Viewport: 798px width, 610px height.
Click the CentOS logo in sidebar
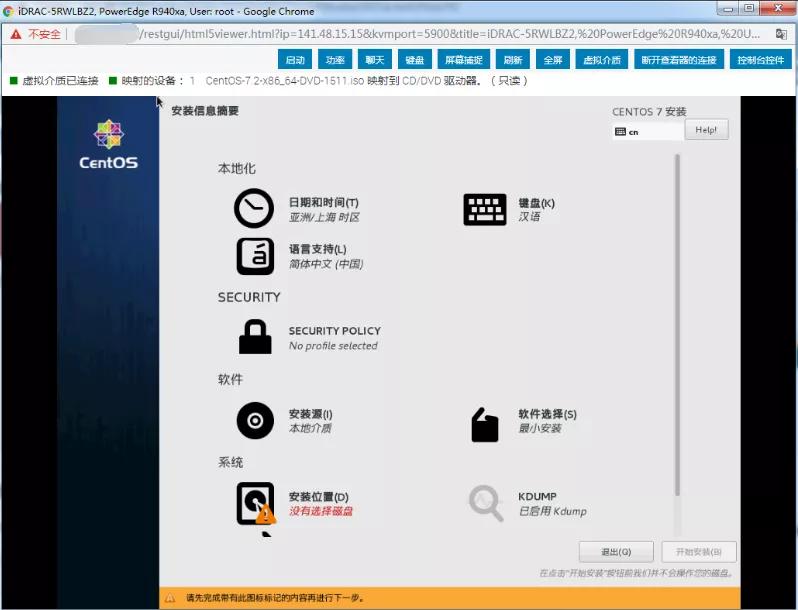108,144
